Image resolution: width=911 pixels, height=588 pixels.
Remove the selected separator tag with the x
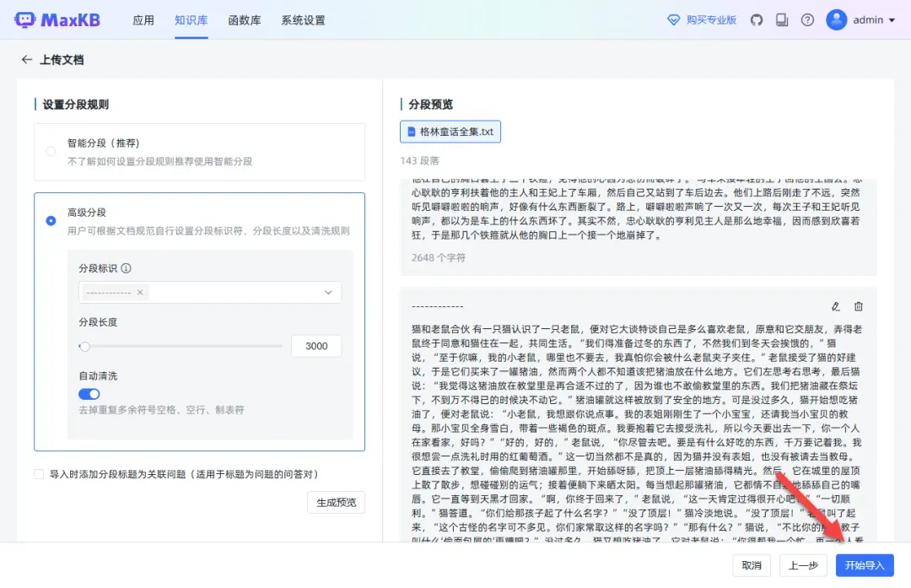tap(140, 292)
